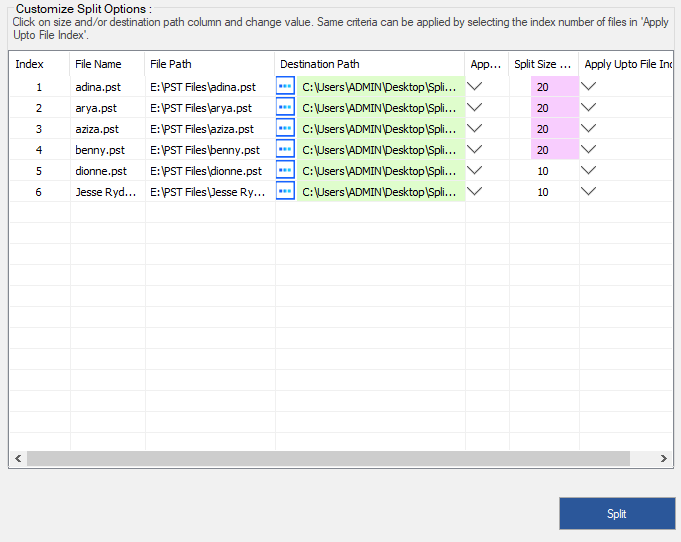The width and height of the screenshot is (681, 542).
Task: Expand App... dropdown in Jesse Ryd... row
Action: pyautogui.click(x=475, y=191)
